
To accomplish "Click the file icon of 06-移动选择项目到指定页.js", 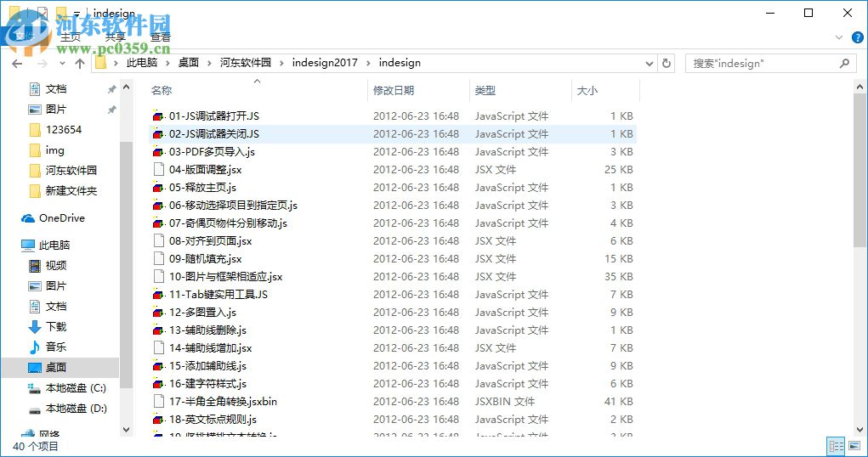I will pos(158,206).
